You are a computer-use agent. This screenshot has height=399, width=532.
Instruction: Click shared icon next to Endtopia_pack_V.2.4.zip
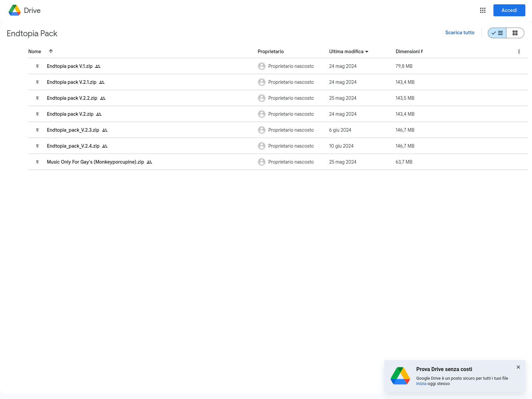coord(105,146)
